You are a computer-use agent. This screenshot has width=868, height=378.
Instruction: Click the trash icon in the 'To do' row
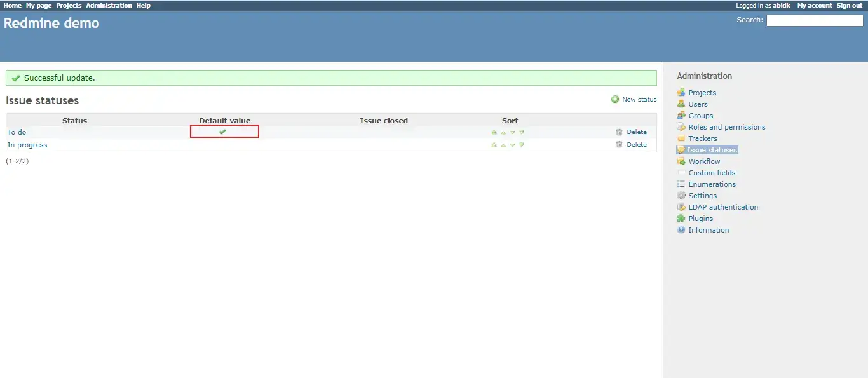pyautogui.click(x=619, y=132)
